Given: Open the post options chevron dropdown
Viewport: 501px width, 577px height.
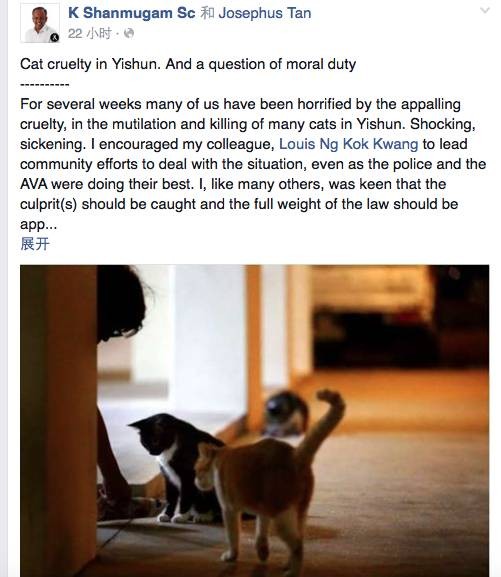Looking at the screenshot, I should [x=485, y=10].
